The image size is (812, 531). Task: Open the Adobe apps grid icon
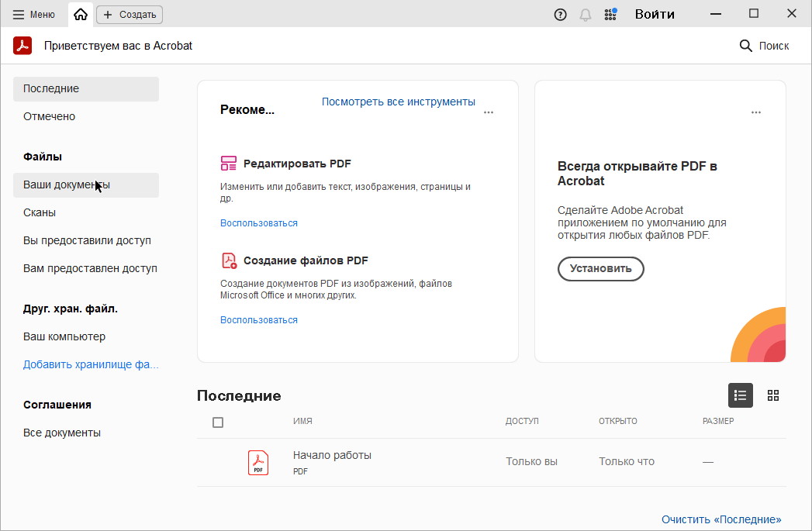click(610, 15)
